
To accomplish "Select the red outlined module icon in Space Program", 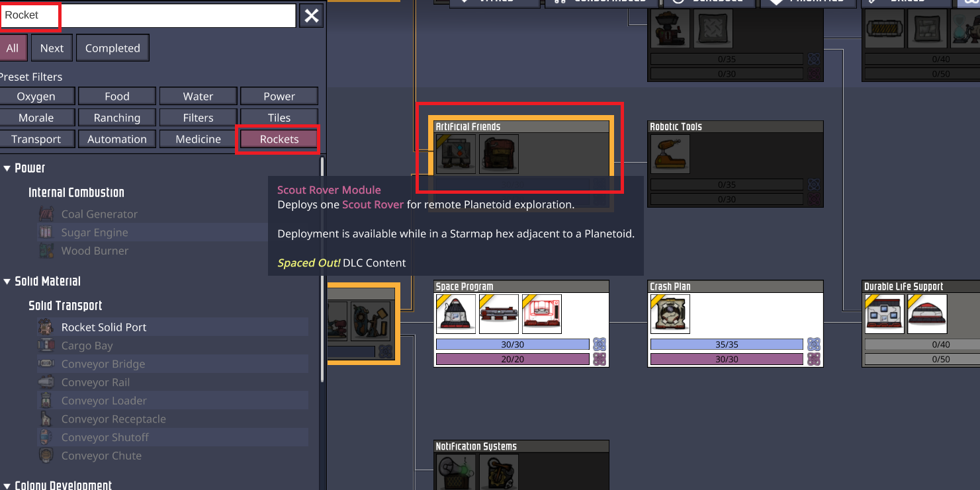I will point(541,314).
